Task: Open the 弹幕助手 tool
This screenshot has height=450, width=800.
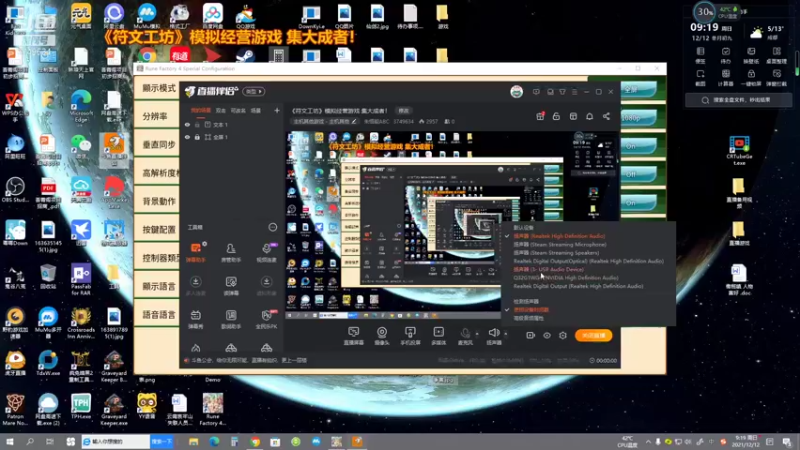Action: [x=195, y=252]
